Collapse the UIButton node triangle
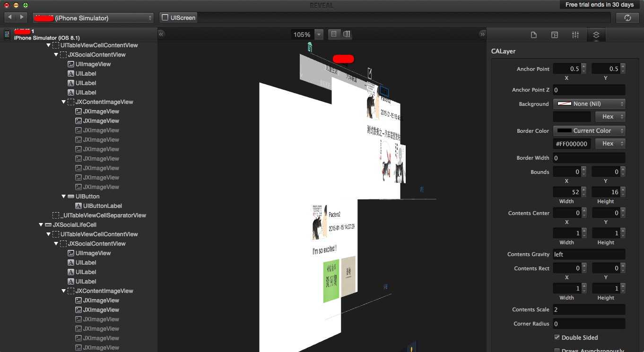The width and height of the screenshot is (644, 352). [64, 197]
